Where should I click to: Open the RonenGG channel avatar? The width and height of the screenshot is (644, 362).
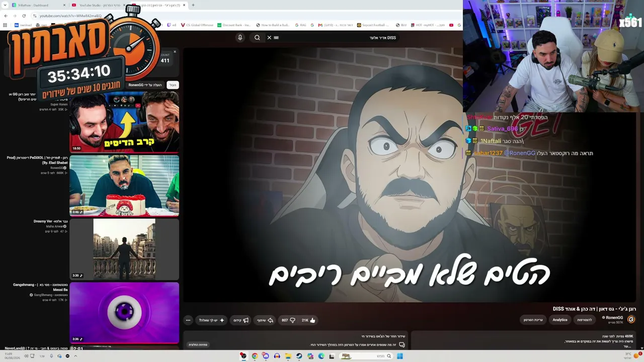pos(631,319)
